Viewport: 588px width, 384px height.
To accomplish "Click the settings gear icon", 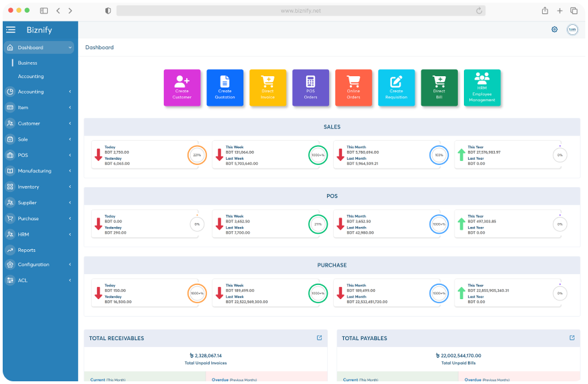I will (554, 30).
